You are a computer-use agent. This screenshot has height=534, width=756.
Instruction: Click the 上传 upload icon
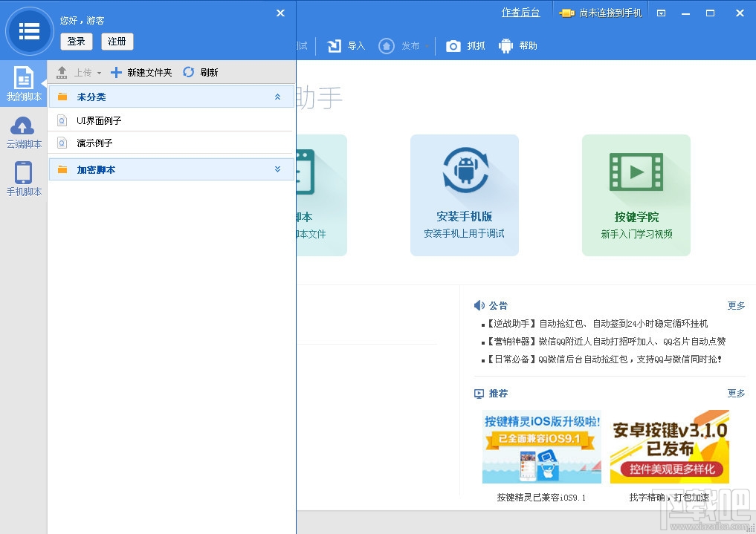(x=62, y=72)
